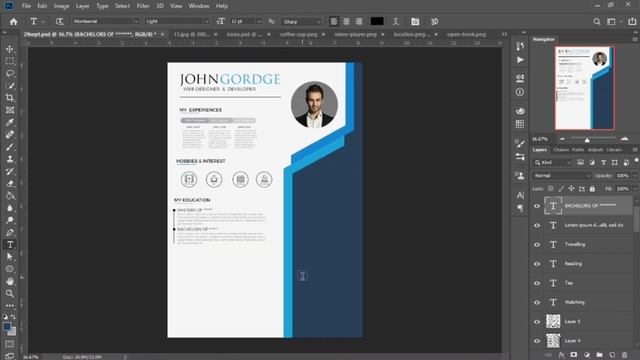
Task: Switch to coffee-cup.png document tab
Action: (298, 34)
